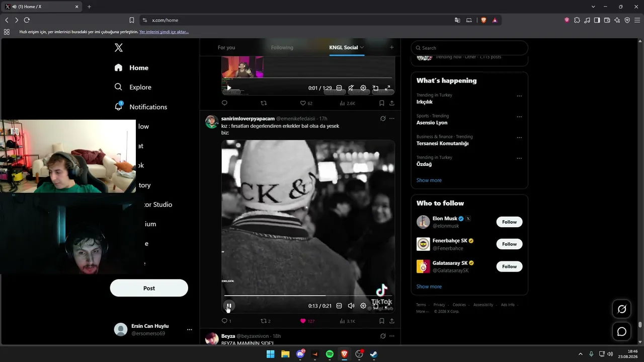
Task: Open more options for Özdağ trend
Action: 519,158
